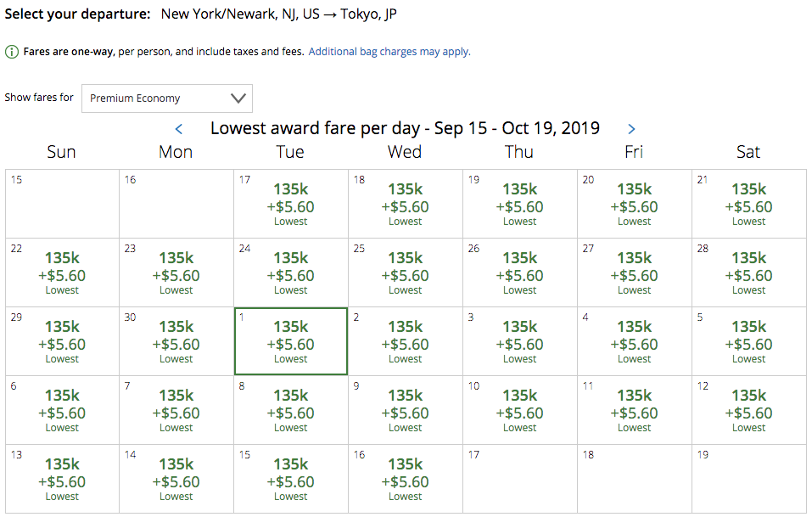The image size is (812, 517).
Task: Select the October 8 Tuesday fare
Action: [x=291, y=410]
